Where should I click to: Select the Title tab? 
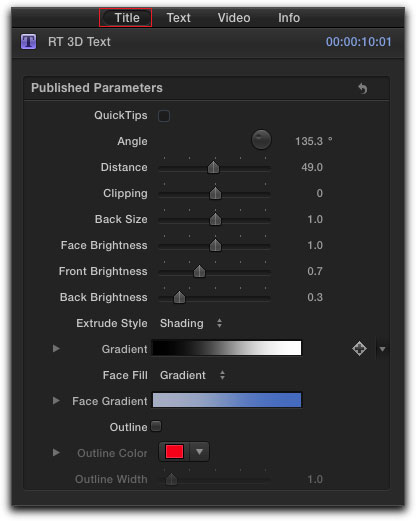click(127, 18)
